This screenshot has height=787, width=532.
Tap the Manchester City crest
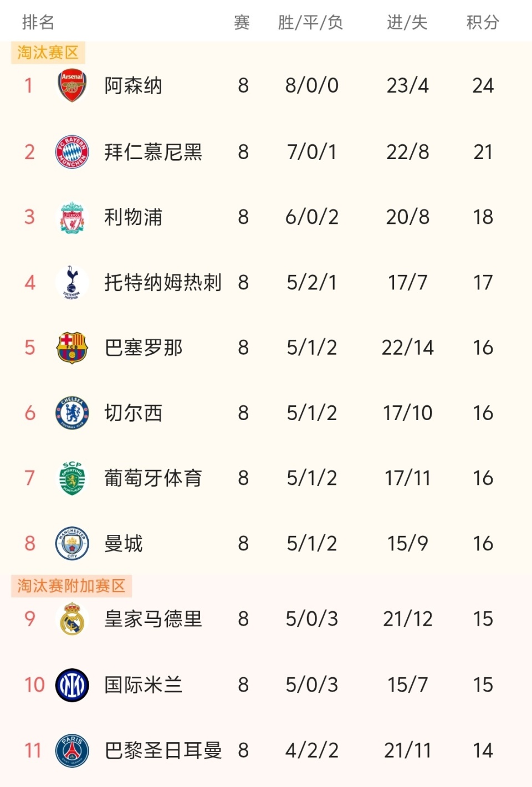(x=72, y=543)
